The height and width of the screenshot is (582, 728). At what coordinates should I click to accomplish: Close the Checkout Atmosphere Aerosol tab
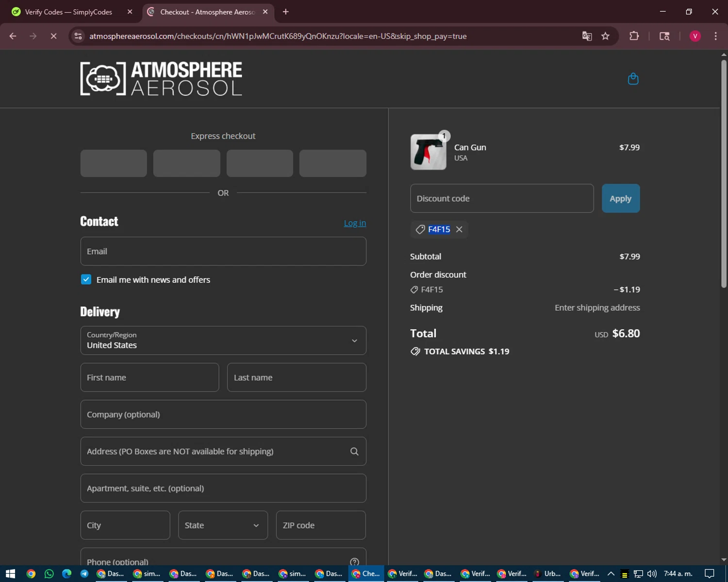pos(265,12)
